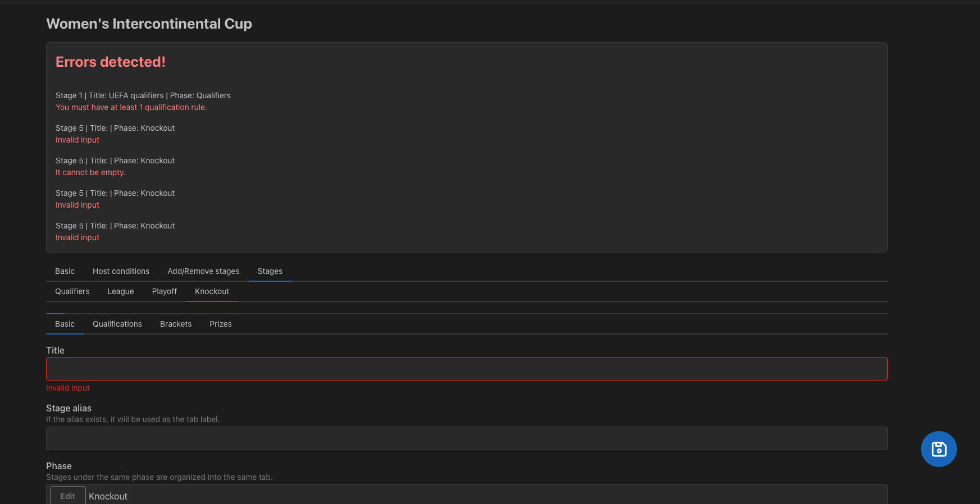Click Edit button beside Knockout phase
Screen dimensions: 980x504
click(x=67, y=496)
